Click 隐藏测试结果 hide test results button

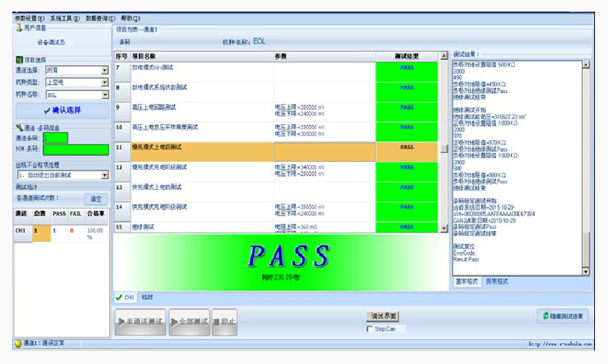click(563, 316)
